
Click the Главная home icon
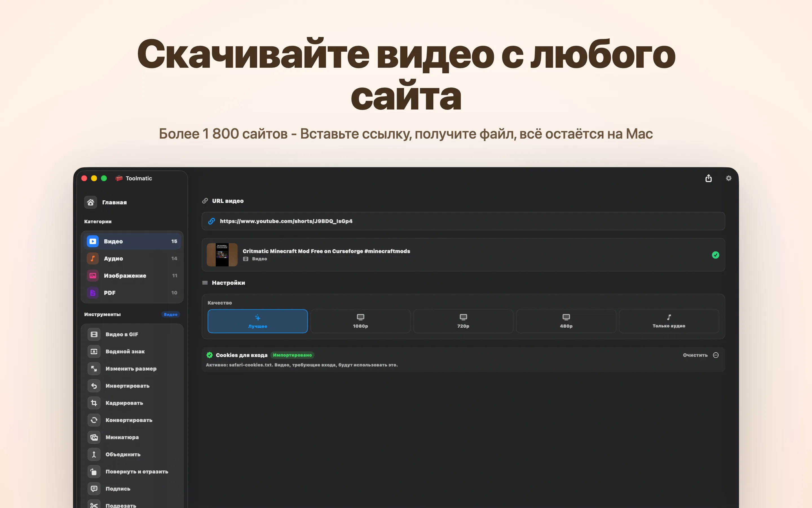91,202
